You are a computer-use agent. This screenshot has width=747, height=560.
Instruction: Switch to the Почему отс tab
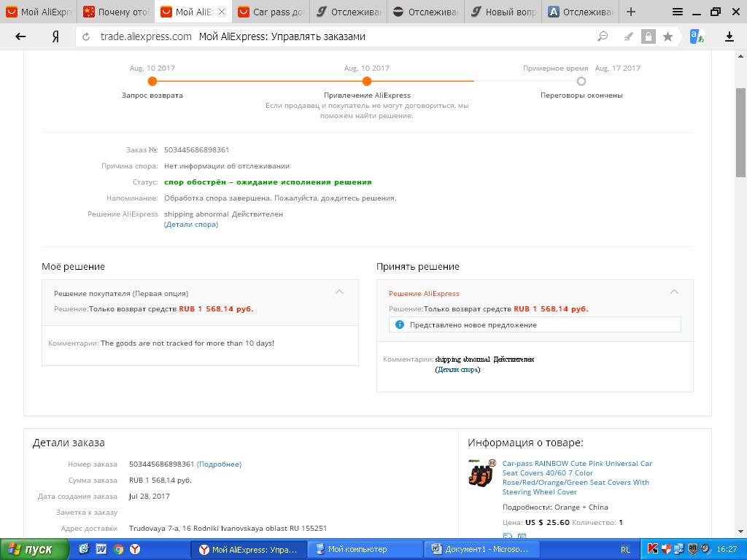tap(116, 12)
